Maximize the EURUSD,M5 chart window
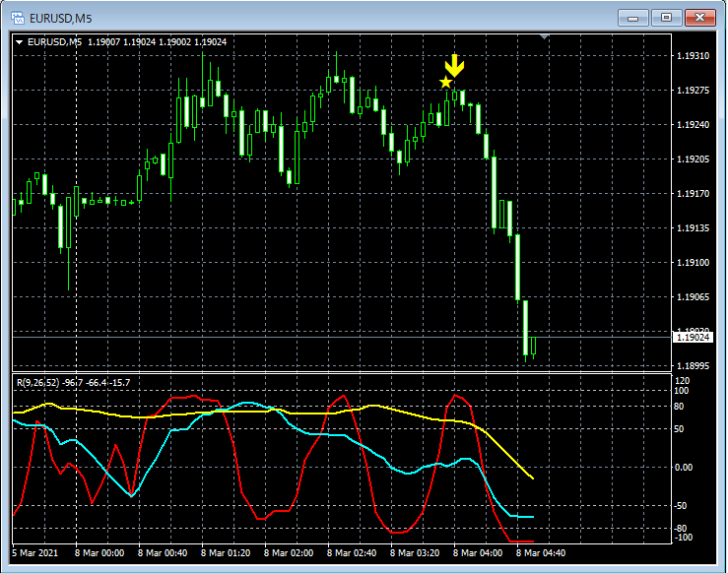The image size is (728, 573). pos(666,18)
